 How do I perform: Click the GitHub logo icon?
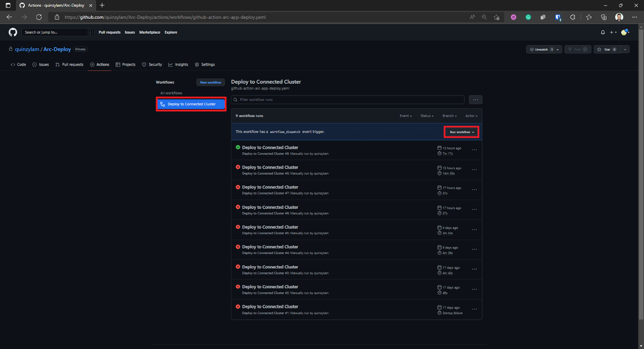pyautogui.click(x=13, y=32)
